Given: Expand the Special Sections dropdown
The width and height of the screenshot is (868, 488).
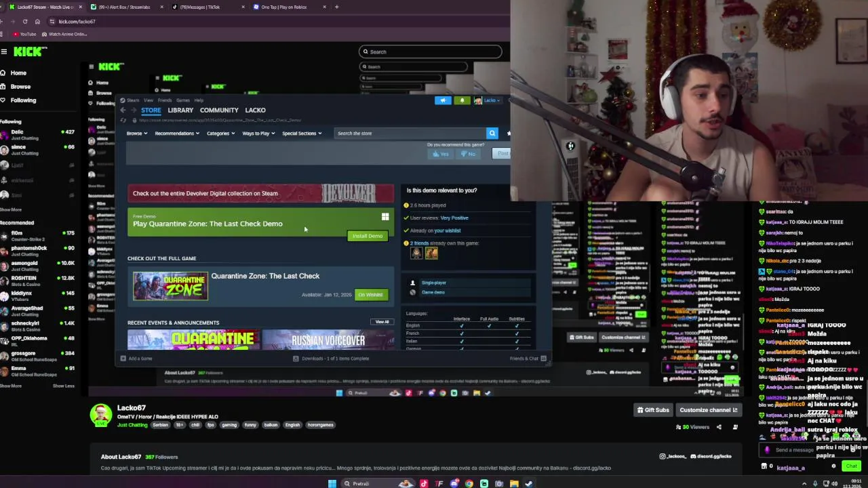Looking at the screenshot, I should 302,134.
